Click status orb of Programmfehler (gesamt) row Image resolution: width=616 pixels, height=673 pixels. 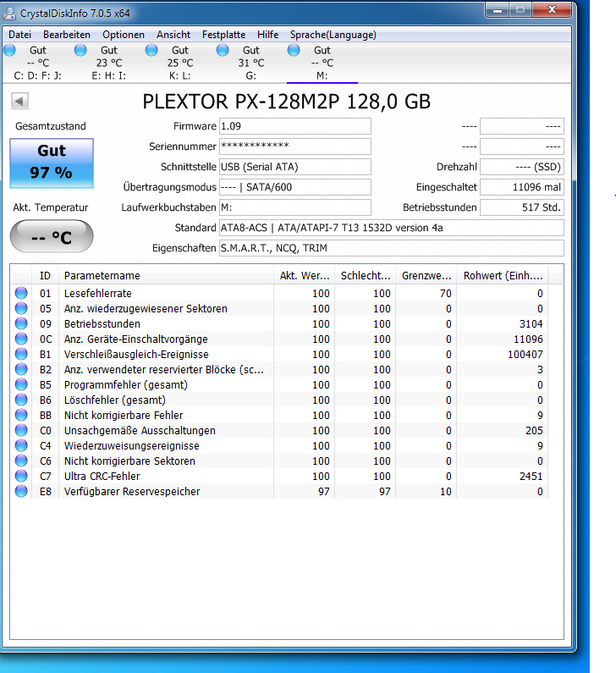point(21,384)
